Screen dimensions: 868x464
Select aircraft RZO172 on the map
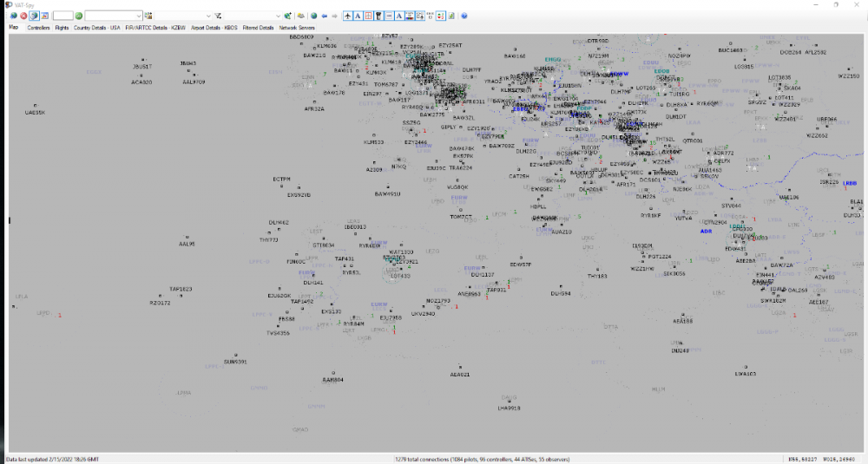point(160,303)
